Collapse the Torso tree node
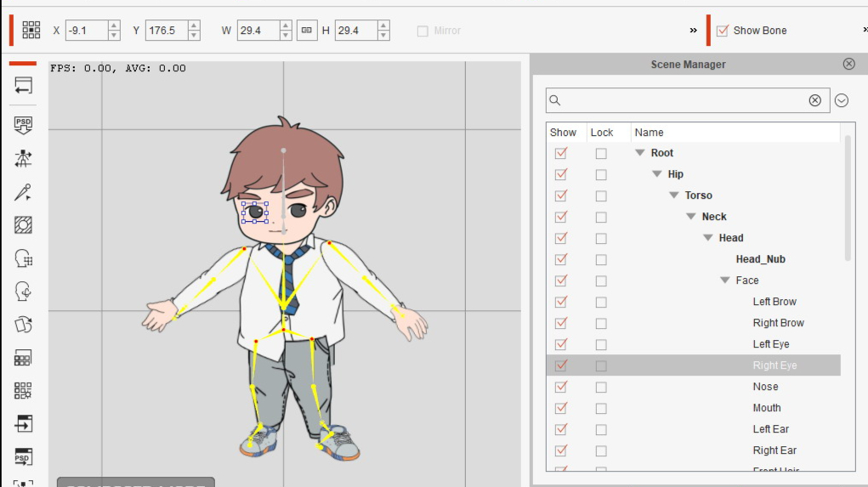Viewport: 868px width, 487px height. pyautogui.click(x=673, y=195)
